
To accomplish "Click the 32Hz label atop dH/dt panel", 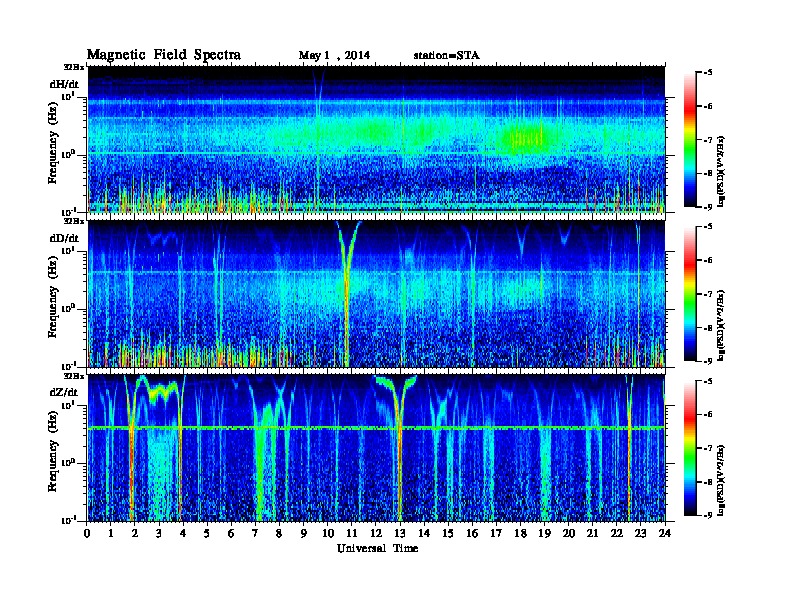I will tap(73, 67).
